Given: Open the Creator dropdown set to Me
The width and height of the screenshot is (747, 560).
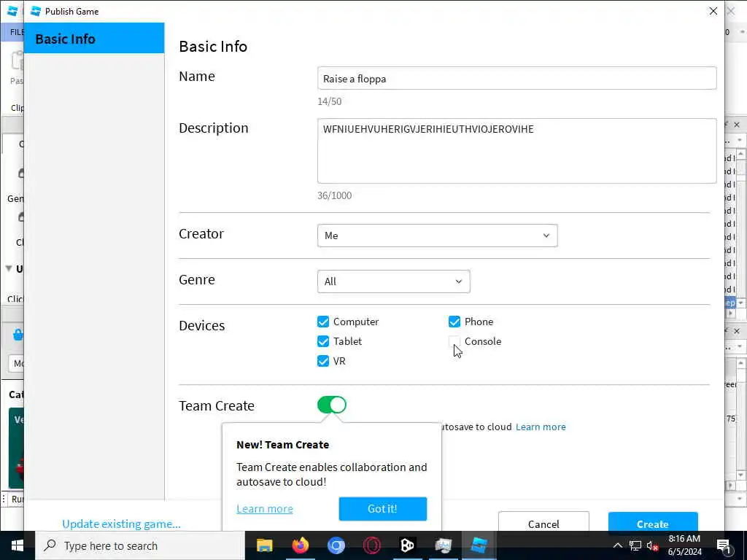Looking at the screenshot, I should [x=438, y=236].
